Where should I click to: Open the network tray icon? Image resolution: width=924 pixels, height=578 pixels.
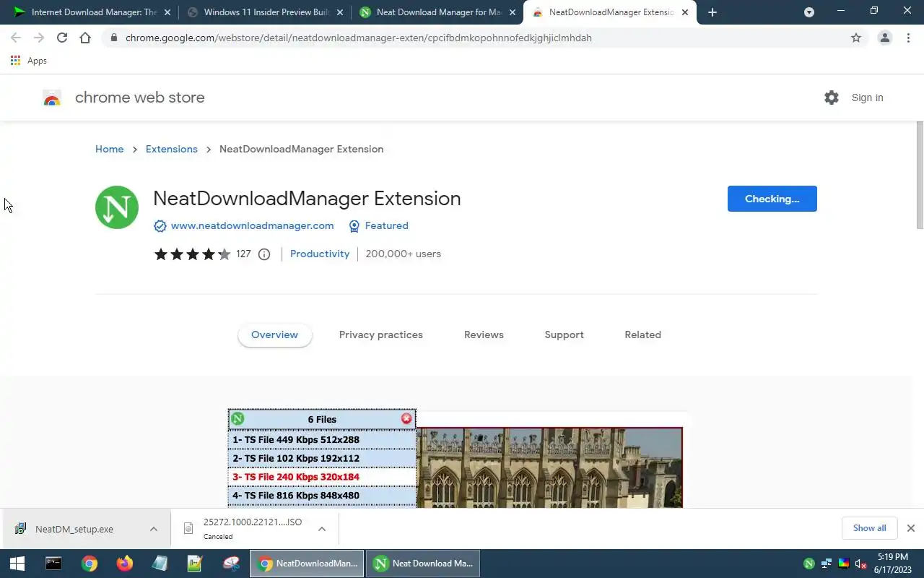[x=827, y=564]
